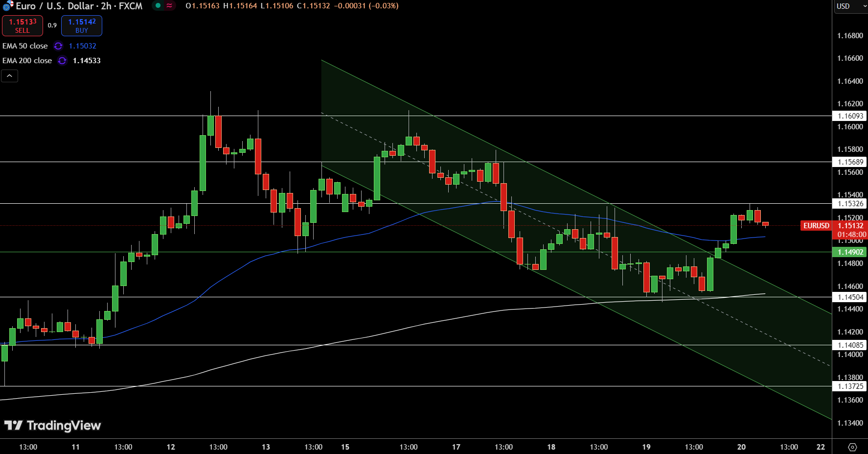Click the green 1.14902 price label
The image size is (868, 454).
[849, 252]
